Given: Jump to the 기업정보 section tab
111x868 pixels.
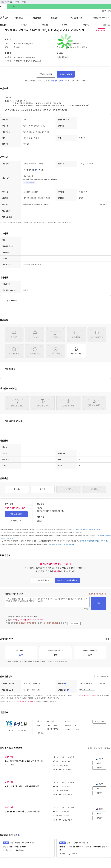Looking at the screenshot, I should 106,25.
